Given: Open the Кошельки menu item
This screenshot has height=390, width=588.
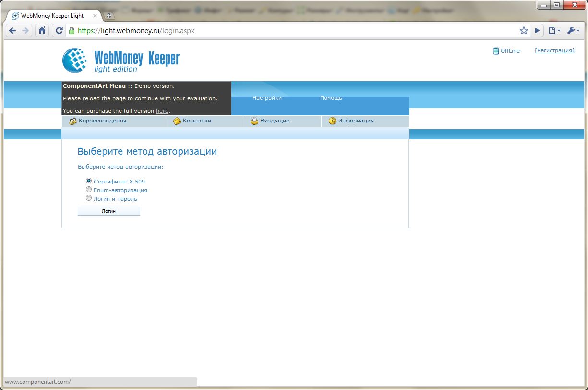Looking at the screenshot, I should point(204,121).
